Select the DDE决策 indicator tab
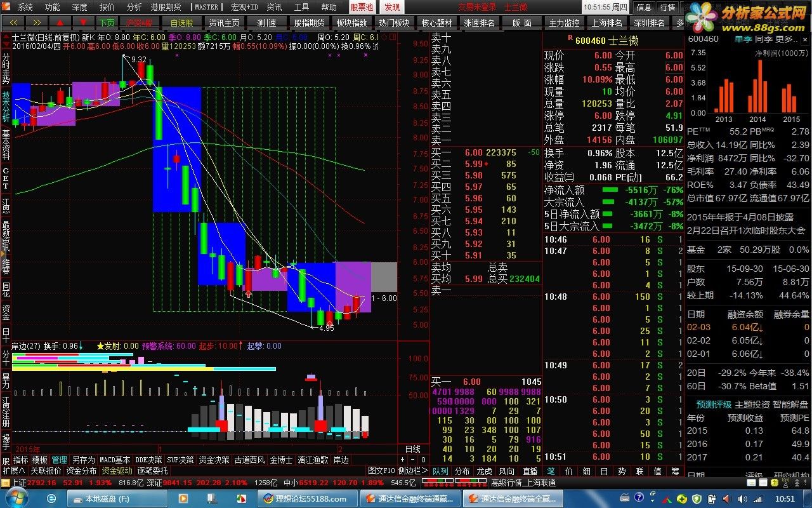This screenshot has height=508, width=812. click(149, 460)
